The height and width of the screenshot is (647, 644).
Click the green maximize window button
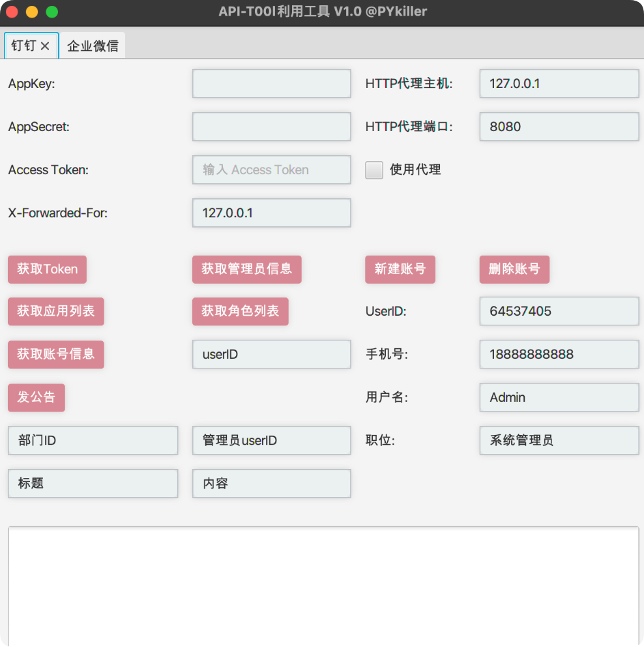click(x=52, y=12)
